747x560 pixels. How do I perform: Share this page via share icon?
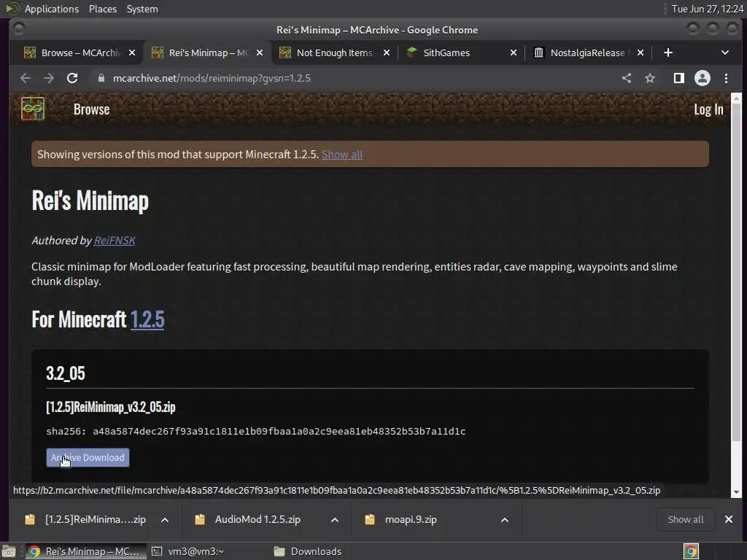pyautogui.click(x=627, y=78)
